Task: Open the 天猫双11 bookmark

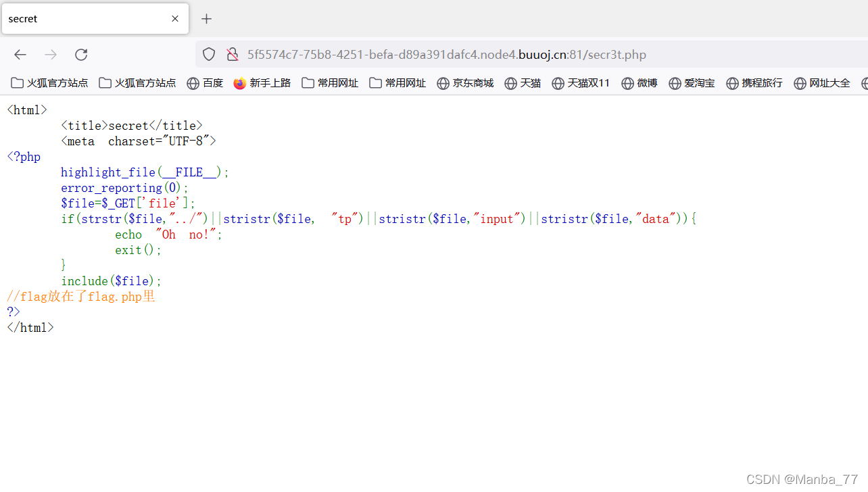Action: (x=581, y=83)
